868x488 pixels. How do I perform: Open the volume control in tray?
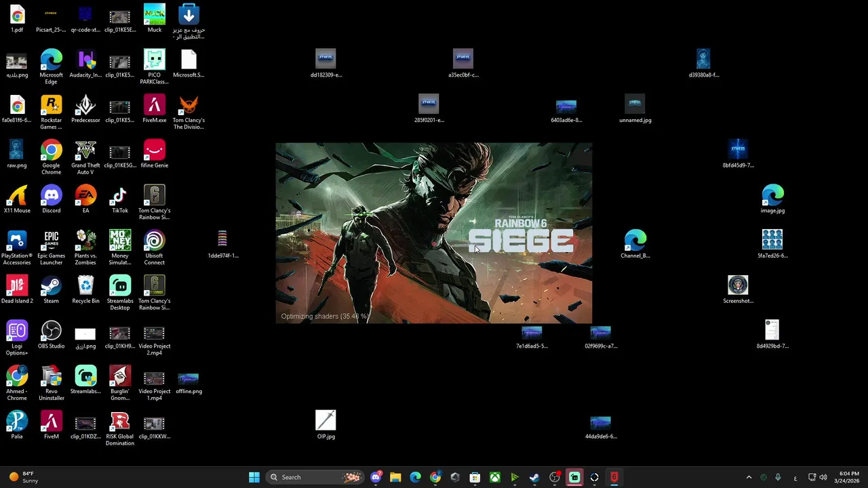823,477
